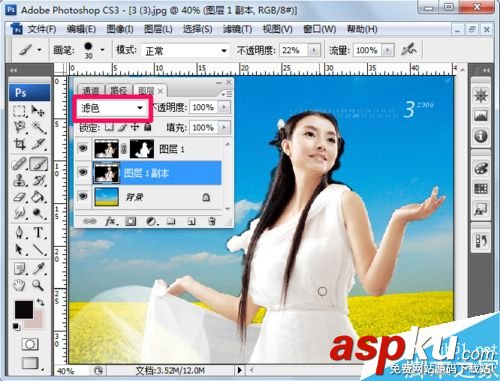
Task: Open the brush preset picker arrow
Action: pos(102,50)
